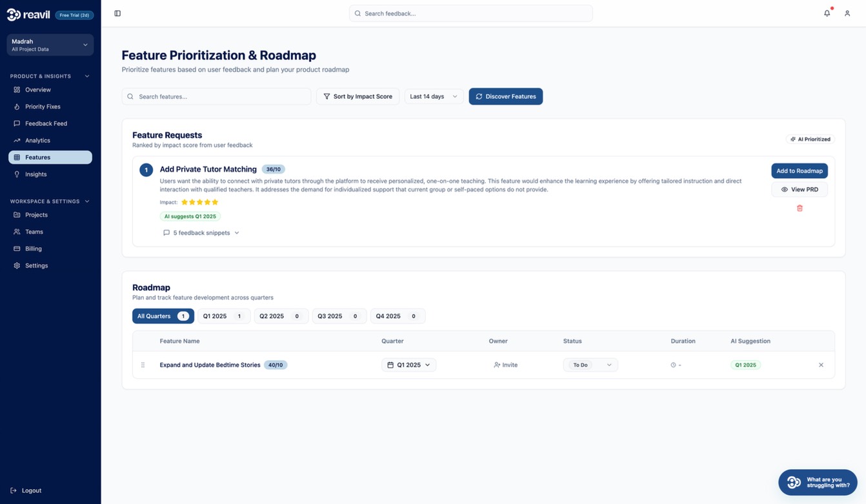This screenshot has width=866, height=504.
Task: Log out via Logout link
Action: tap(26, 490)
